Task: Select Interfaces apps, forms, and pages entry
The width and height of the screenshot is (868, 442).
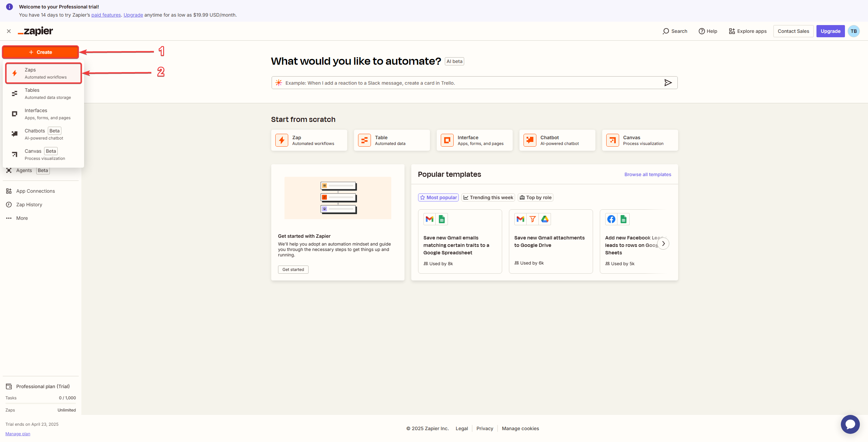Action: (43, 114)
